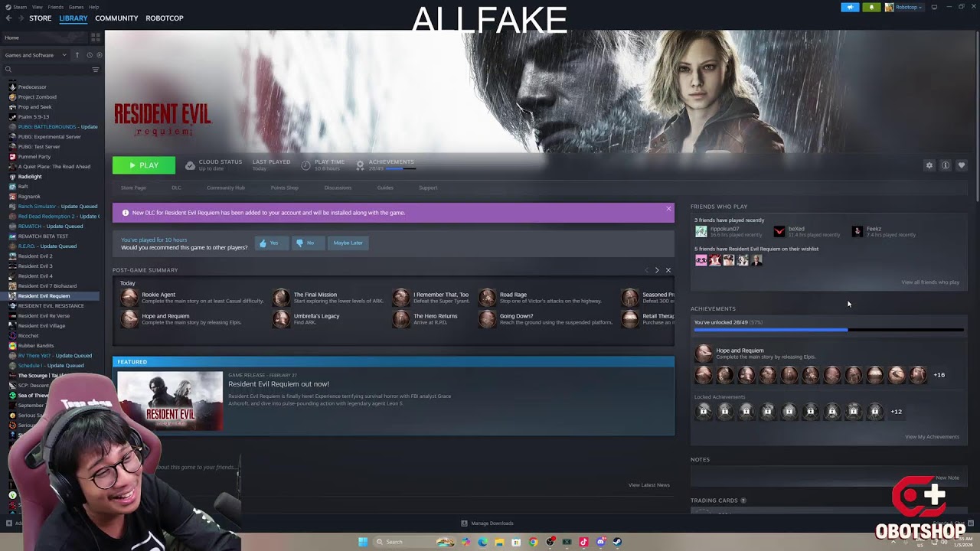Screen dimensions: 980x551
Task: Open the DLC tab for the game
Action: tap(176, 187)
